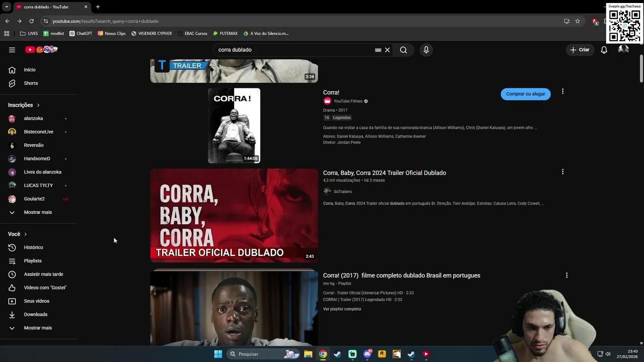Open the LIVES bookmarks folder

pos(29,33)
